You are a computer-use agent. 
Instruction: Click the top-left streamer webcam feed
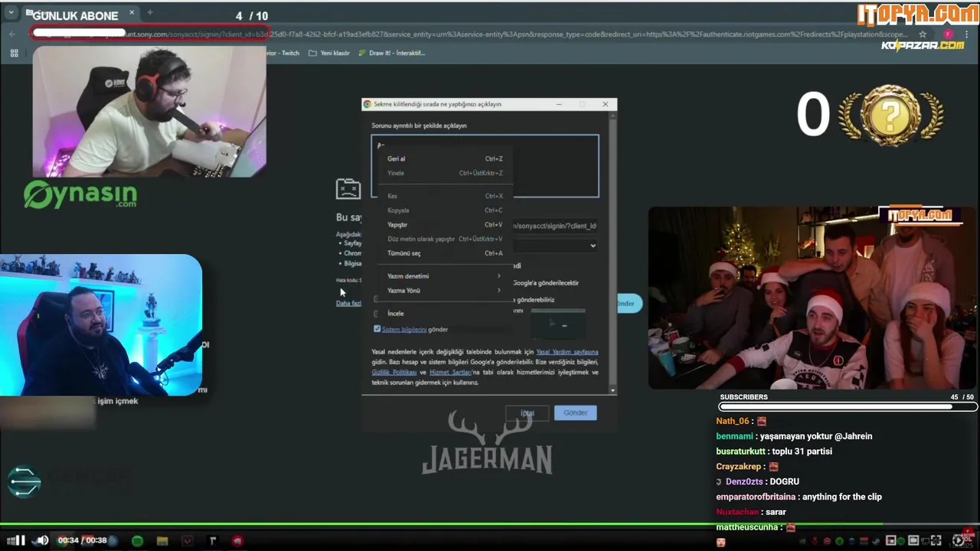149,112
